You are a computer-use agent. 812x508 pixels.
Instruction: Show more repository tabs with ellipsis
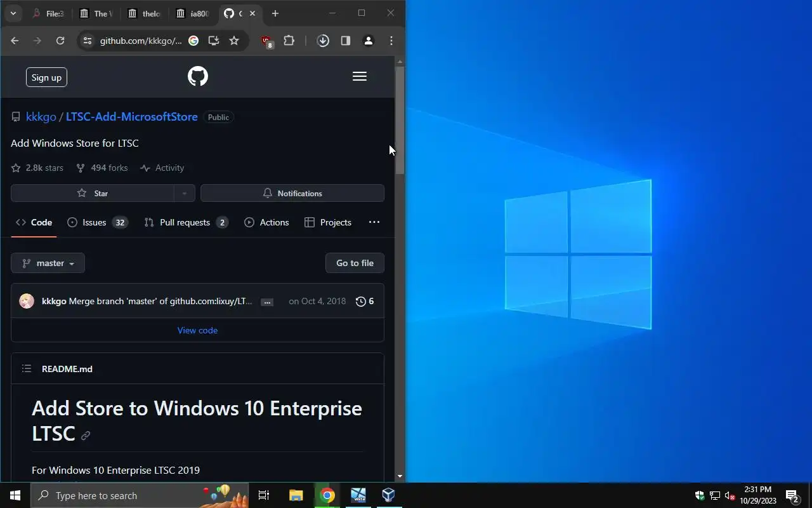point(374,222)
